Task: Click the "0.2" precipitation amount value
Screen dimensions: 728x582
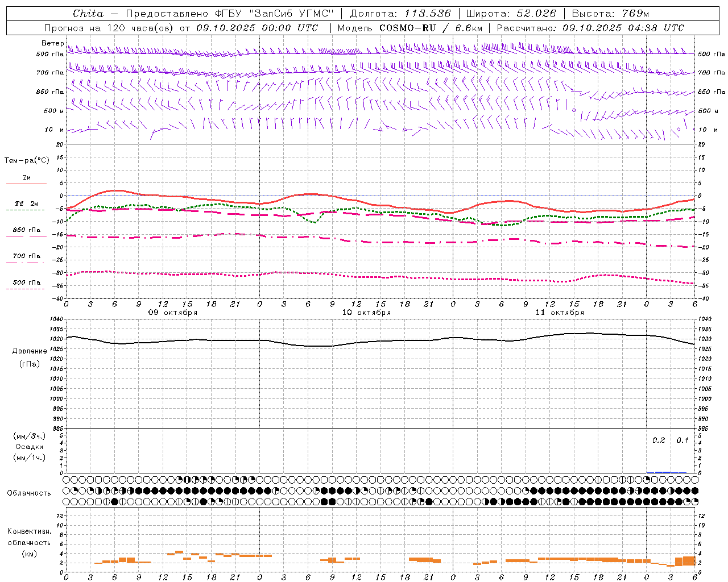Action: click(659, 440)
